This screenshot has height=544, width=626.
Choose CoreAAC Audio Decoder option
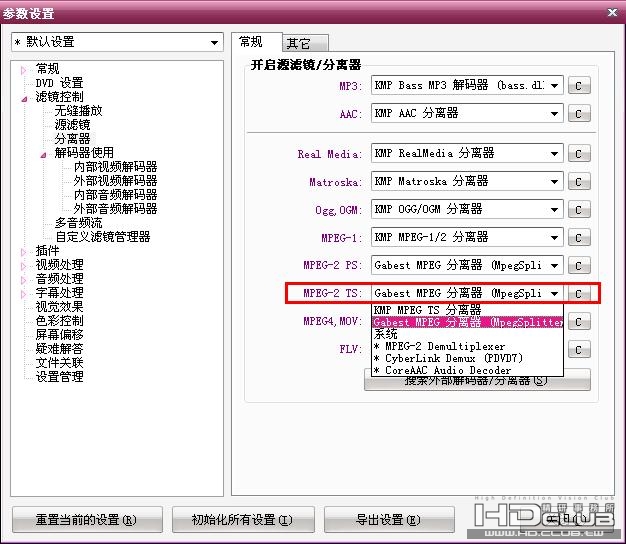[x=467, y=370]
